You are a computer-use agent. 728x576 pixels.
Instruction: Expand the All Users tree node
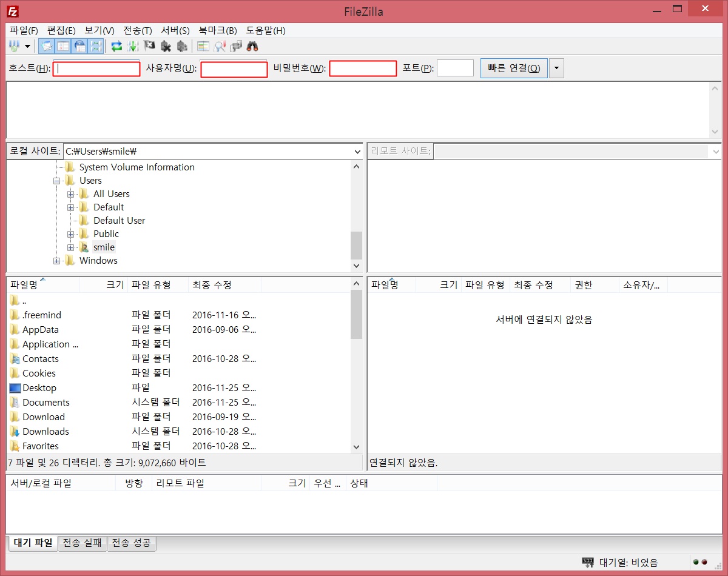pyautogui.click(x=70, y=194)
